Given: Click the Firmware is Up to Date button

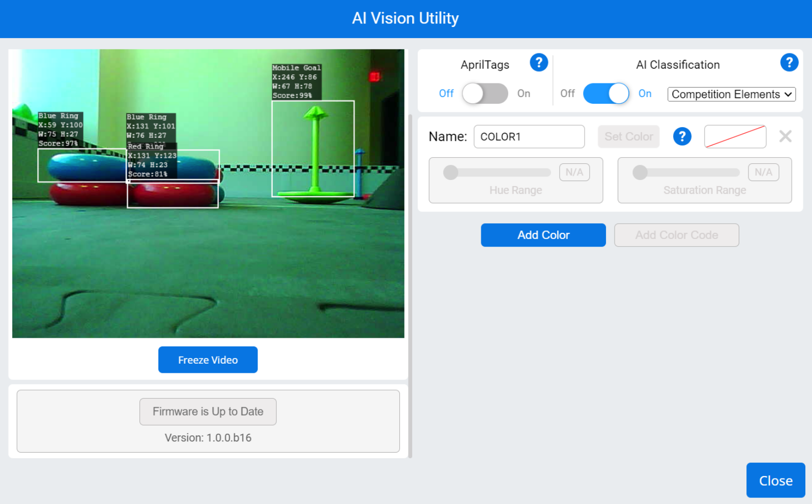Looking at the screenshot, I should pyautogui.click(x=208, y=411).
